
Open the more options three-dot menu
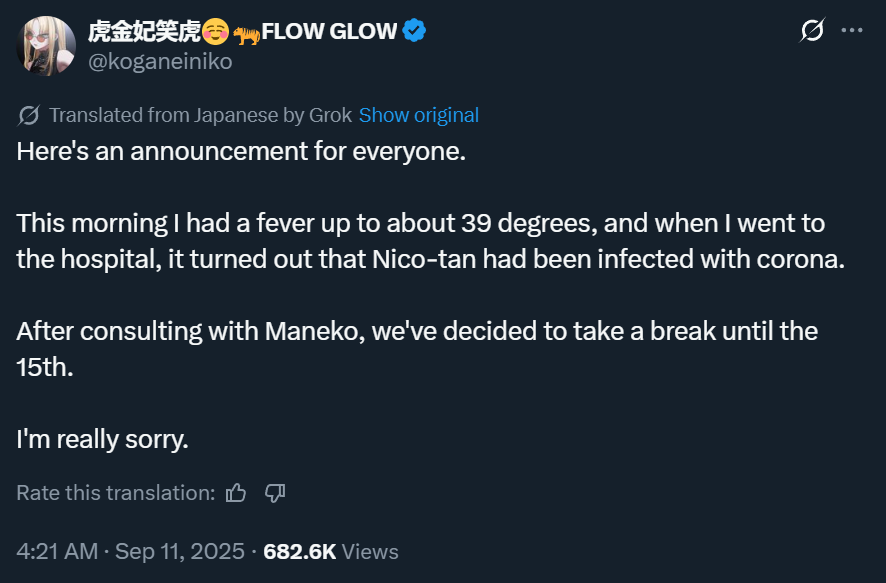tap(852, 31)
